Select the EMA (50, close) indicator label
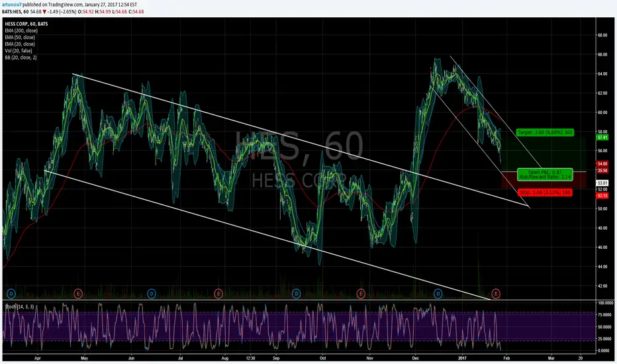 tap(20, 37)
